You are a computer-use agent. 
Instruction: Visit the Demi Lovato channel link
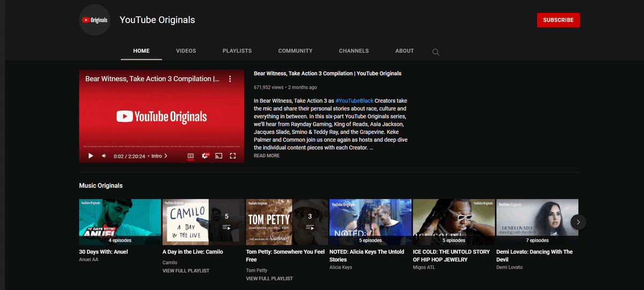click(509, 267)
